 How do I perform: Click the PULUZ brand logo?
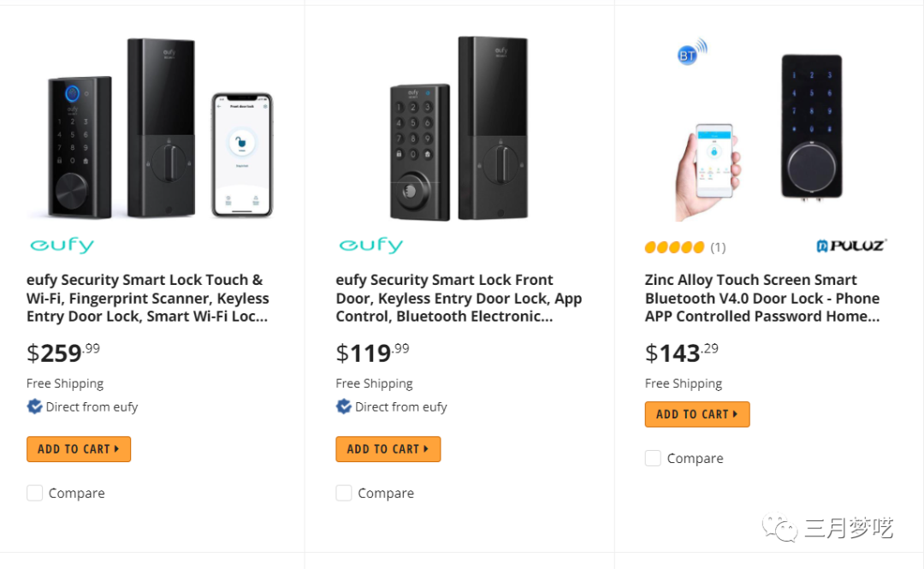pos(850,246)
